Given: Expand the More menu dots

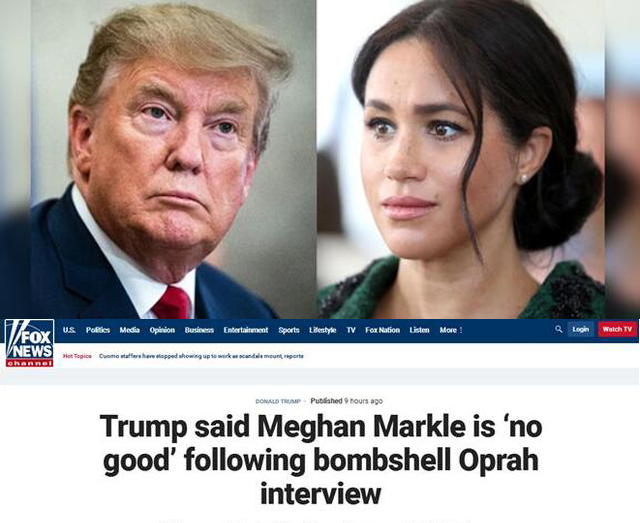Looking at the screenshot, I should pyautogui.click(x=461, y=330).
